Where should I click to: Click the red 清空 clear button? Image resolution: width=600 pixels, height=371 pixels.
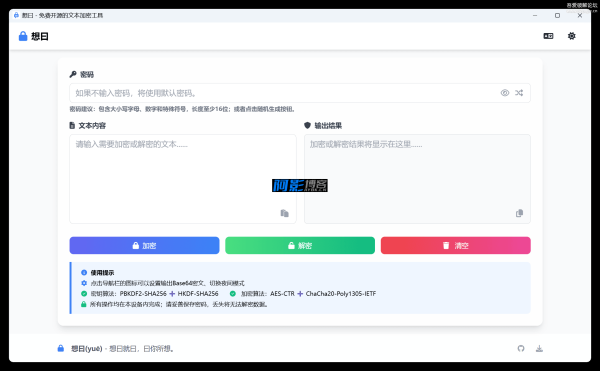(x=455, y=246)
